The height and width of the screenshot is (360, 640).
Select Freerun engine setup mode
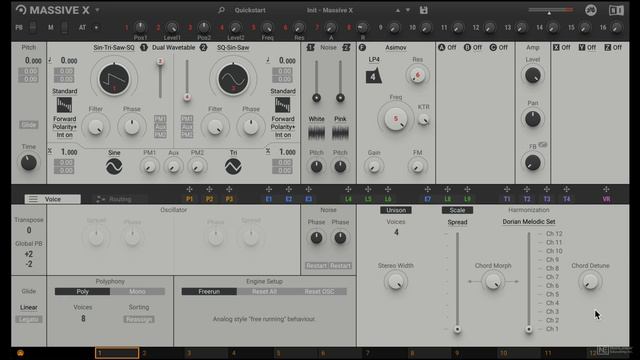point(209,291)
